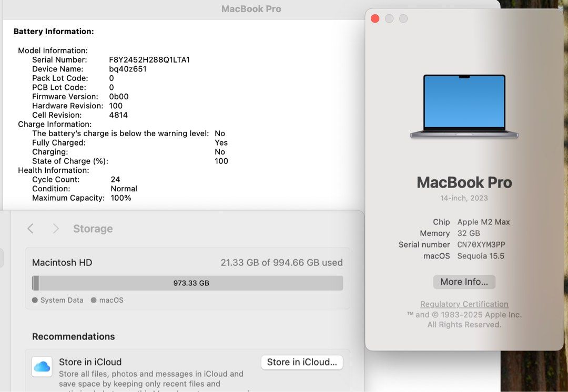Go back using the Storage back chevron
Viewport: 568px width, 392px height.
coord(31,229)
